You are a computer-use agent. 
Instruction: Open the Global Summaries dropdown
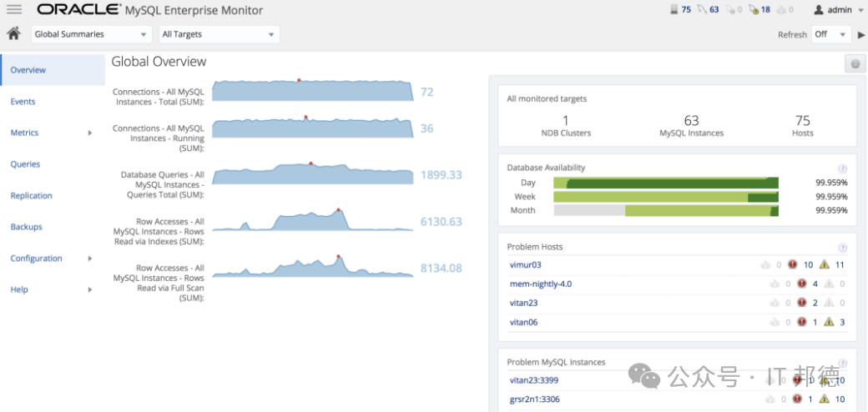click(x=92, y=34)
